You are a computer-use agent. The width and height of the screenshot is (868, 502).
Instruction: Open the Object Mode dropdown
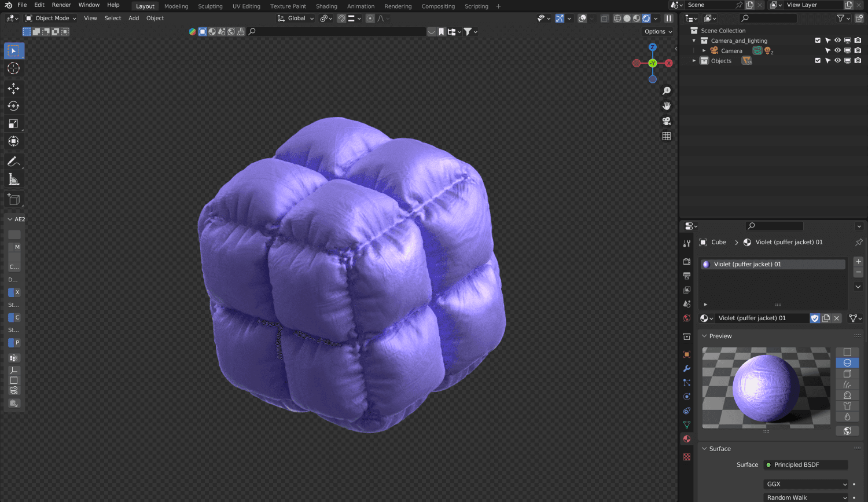(51, 19)
